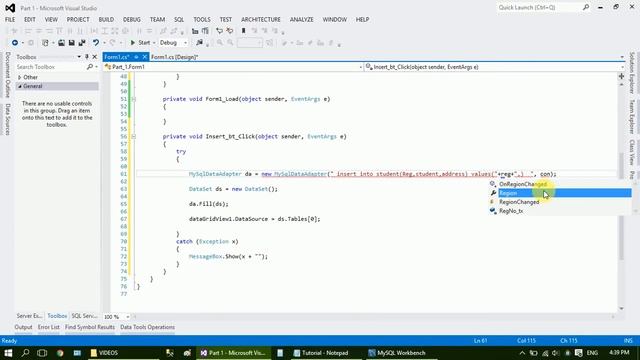This screenshot has height=360, width=640.
Task: Open the WINDOW menu
Action: click(x=335, y=19)
